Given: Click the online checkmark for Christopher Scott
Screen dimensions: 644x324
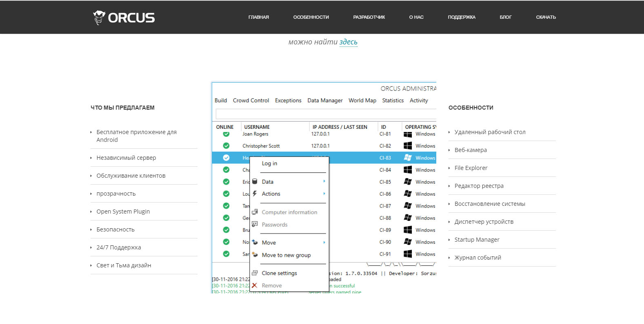Looking at the screenshot, I should coord(226,146).
